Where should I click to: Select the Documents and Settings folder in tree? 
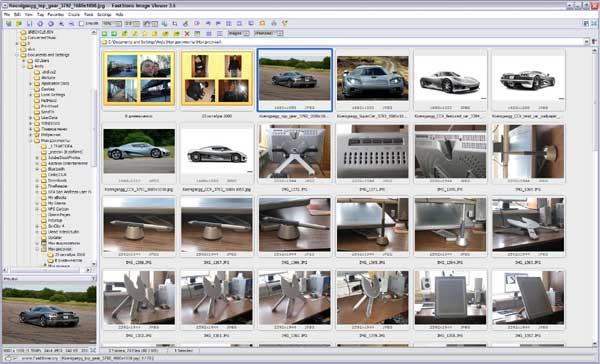tap(48, 55)
